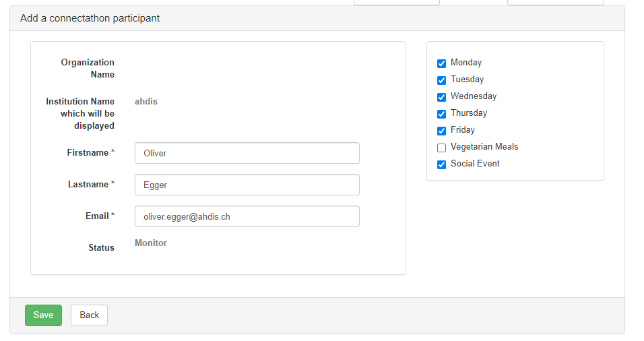The width and height of the screenshot is (644, 341).
Task: Toggle the Thursday checkbox
Action: 441,114
